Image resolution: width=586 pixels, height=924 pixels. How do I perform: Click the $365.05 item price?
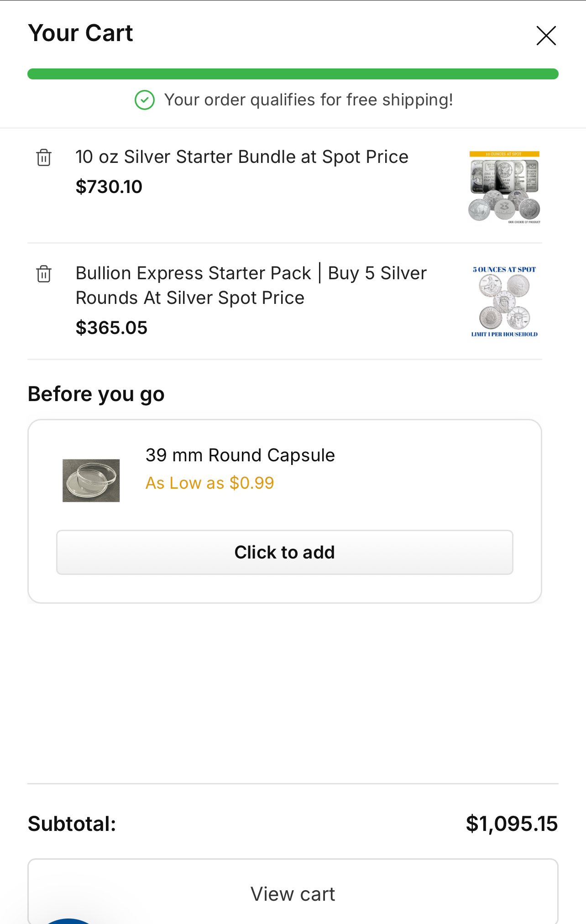point(111,328)
